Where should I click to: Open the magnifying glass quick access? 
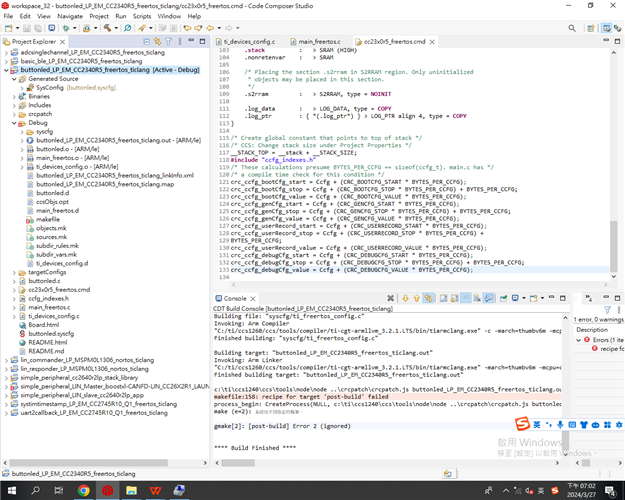point(572,28)
